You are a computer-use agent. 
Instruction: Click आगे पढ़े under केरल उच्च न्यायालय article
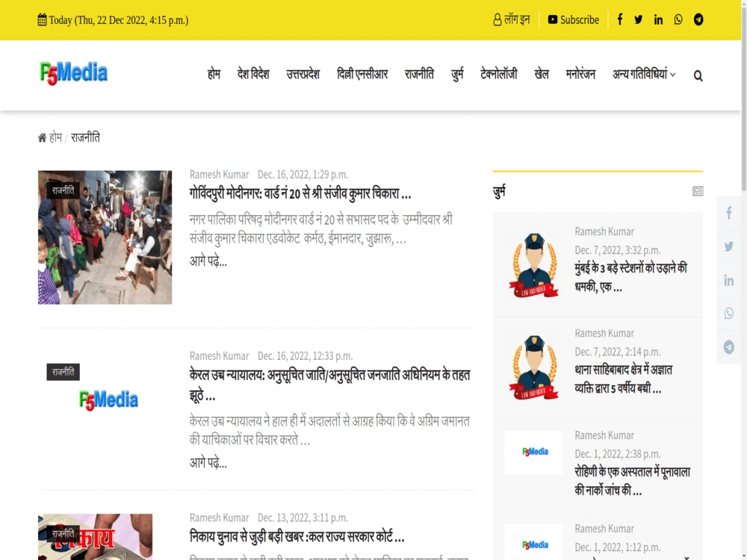(208, 463)
